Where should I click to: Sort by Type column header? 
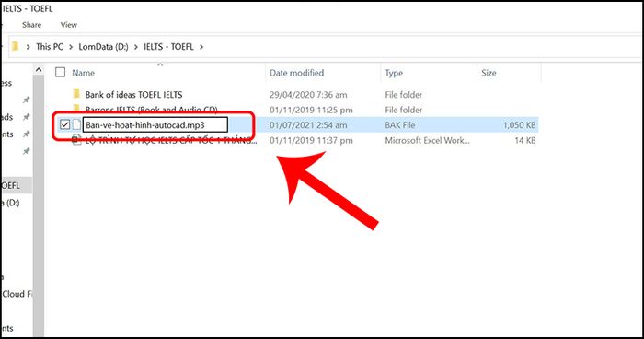click(394, 73)
